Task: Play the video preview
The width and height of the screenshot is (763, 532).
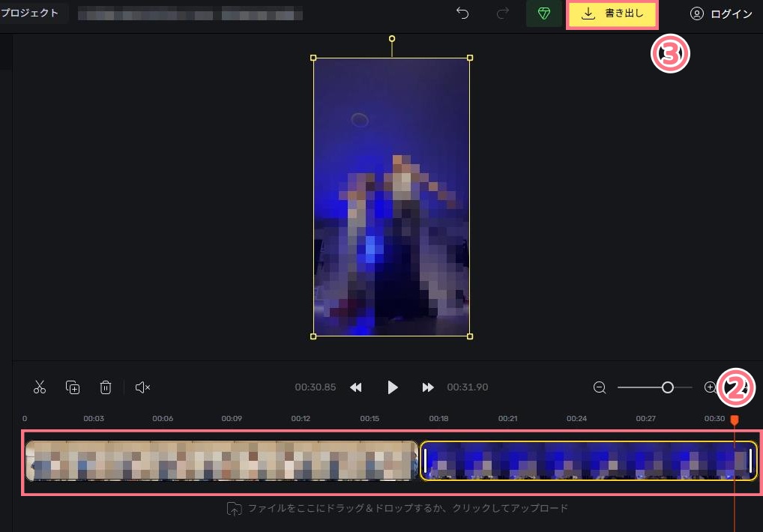Action: pos(393,387)
